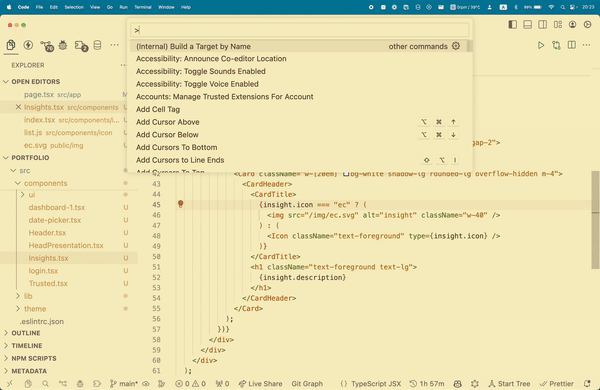
Task: Start Live Share from status bar
Action: pyautogui.click(x=260, y=383)
